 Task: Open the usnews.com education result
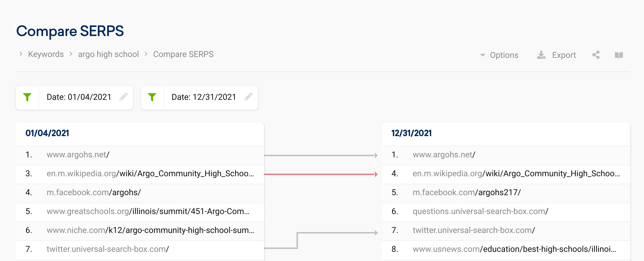[514, 249]
